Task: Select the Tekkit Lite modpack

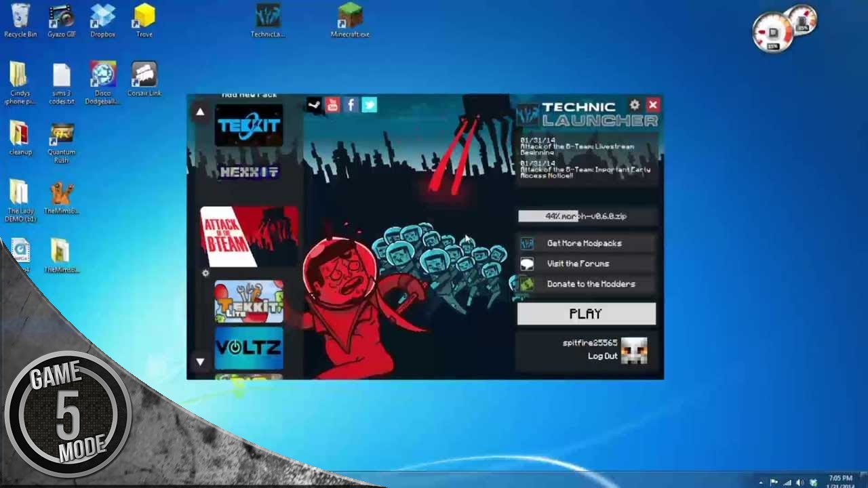Action: pyautogui.click(x=249, y=302)
